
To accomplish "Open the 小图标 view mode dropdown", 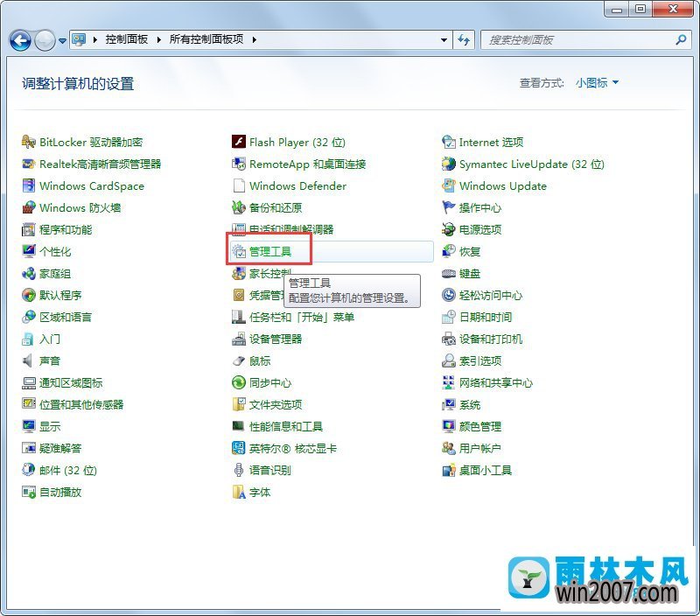I will (x=597, y=82).
